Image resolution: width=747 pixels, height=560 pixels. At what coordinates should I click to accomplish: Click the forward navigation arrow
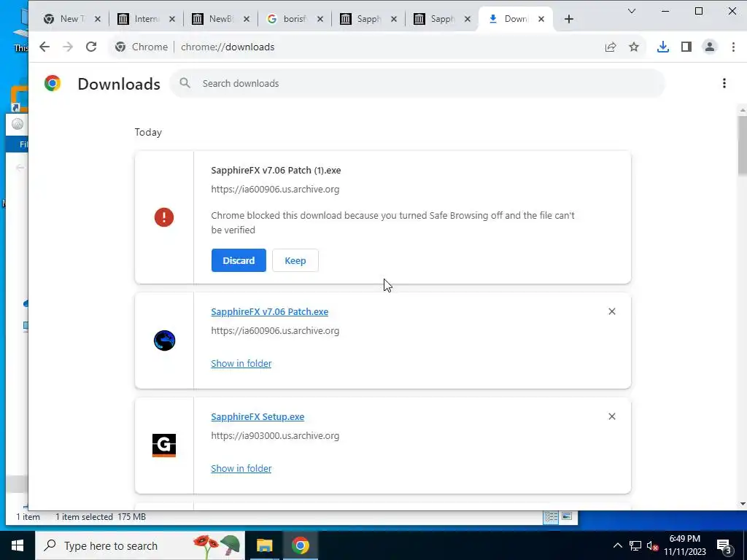(x=68, y=47)
